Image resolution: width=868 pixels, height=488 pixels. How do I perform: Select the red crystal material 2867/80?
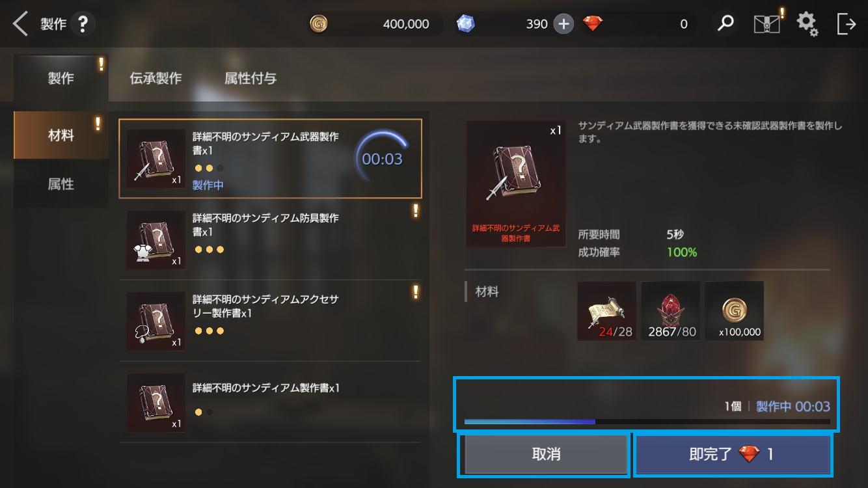670,311
